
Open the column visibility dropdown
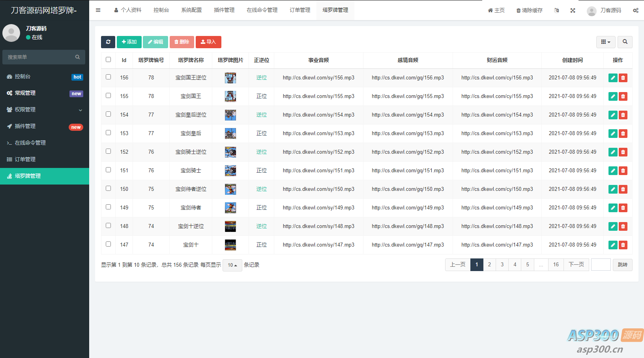click(605, 42)
